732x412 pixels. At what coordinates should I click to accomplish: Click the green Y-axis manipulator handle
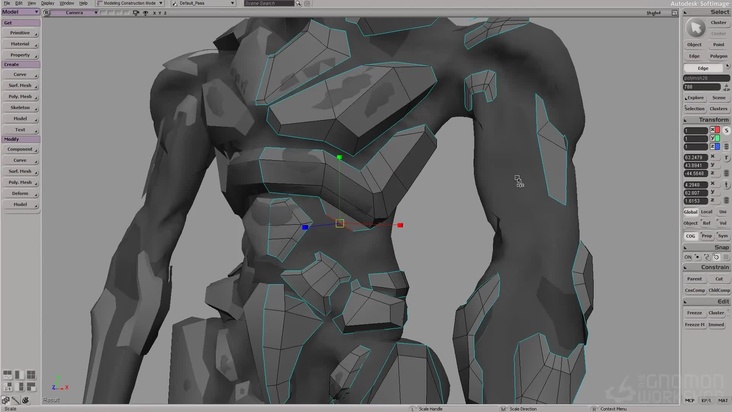point(340,157)
